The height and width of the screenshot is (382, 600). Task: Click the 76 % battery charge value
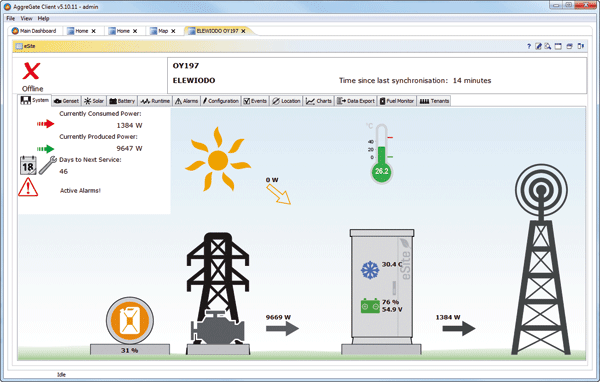click(390, 302)
